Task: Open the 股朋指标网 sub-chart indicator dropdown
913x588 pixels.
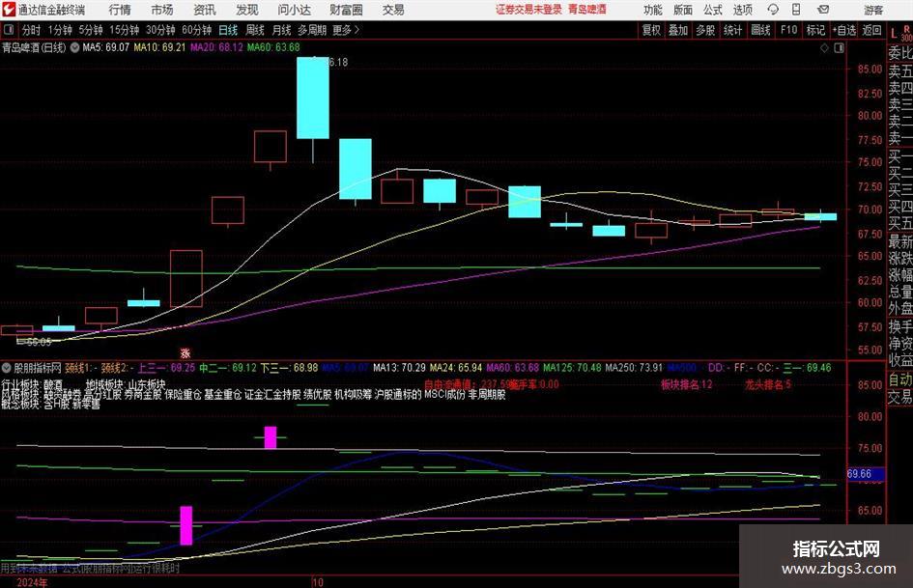Action: [7, 368]
